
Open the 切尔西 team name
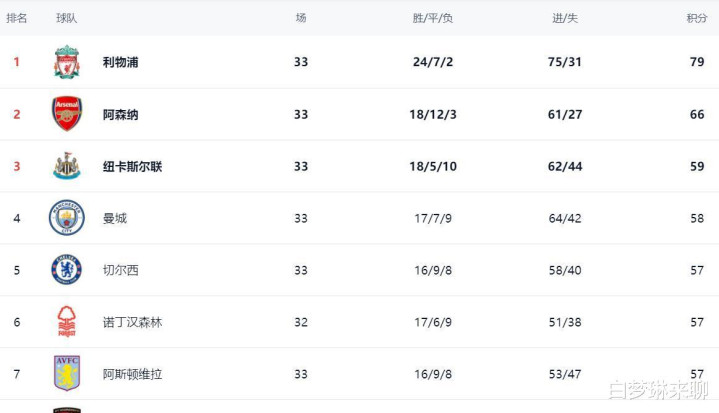tap(121, 270)
